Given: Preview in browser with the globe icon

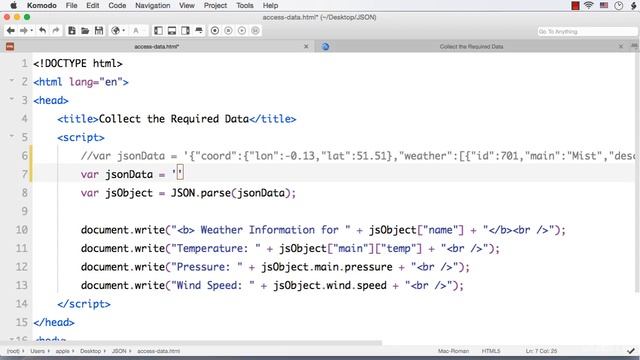Looking at the screenshot, I should pyautogui.click(x=116, y=31).
